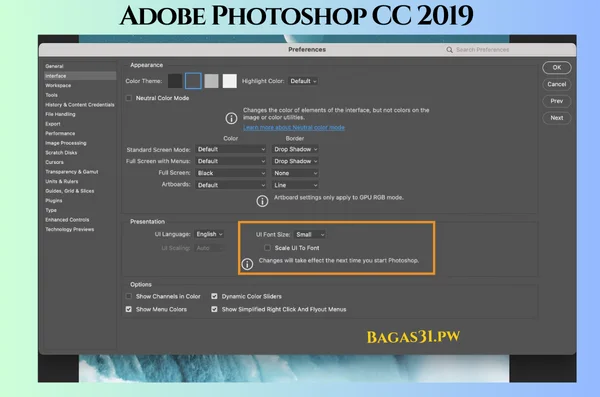
Task: Click the Next button
Action: point(557,118)
